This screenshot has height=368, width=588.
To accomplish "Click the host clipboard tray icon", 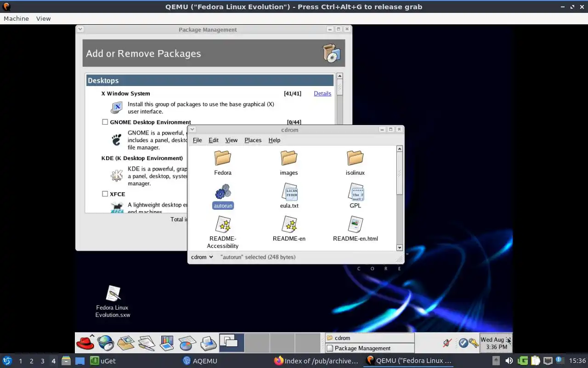I will pos(536,361).
